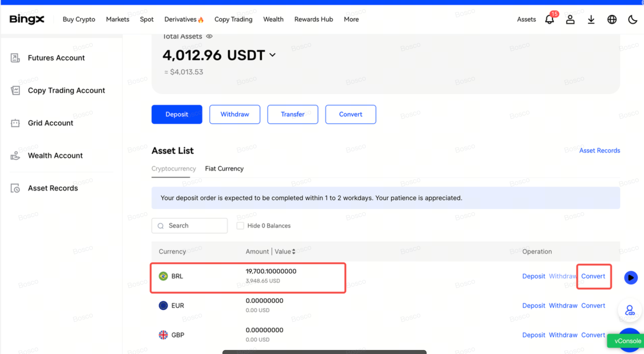The width and height of the screenshot is (644, 354).
Task: Click the user profile icon
Action: tap(570, 19)
